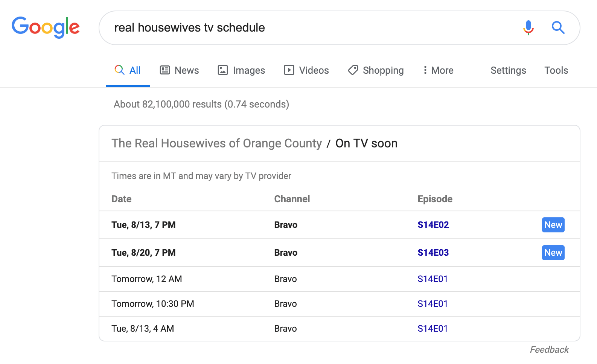This screenshot has height=364, width=597.
Task: Click the Shopping tab tag icon
Action: pyautogui.click(x=353, y=70)
